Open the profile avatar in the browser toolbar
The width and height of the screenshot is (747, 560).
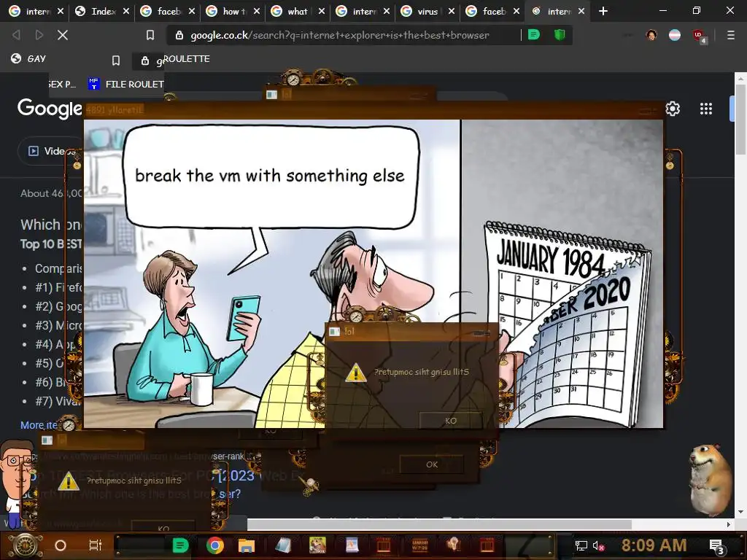tap(651, 35)
